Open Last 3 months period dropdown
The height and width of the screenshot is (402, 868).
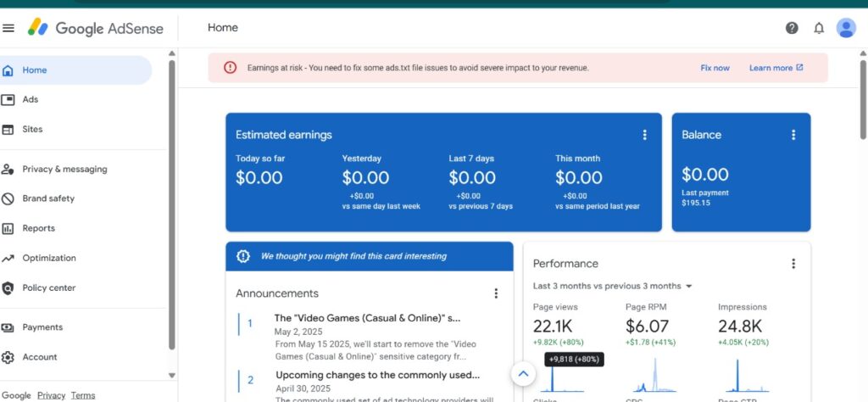pyautogui.click(x=612, y=287)
